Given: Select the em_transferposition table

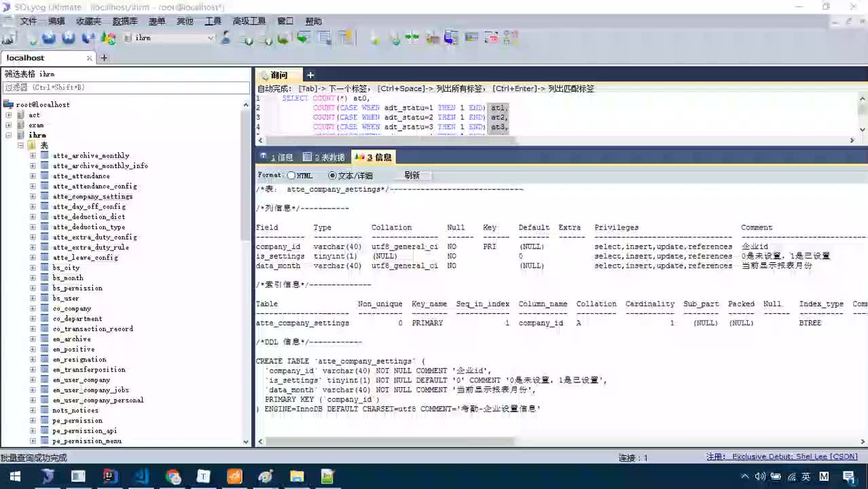Looking at the screenshot, I should pyautogui.click(x=89, y=369).
